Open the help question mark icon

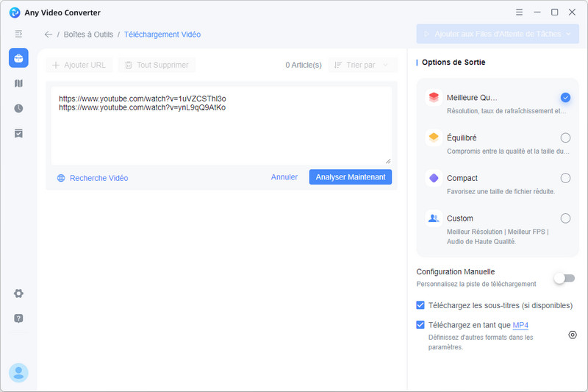[x=18, y=318]
